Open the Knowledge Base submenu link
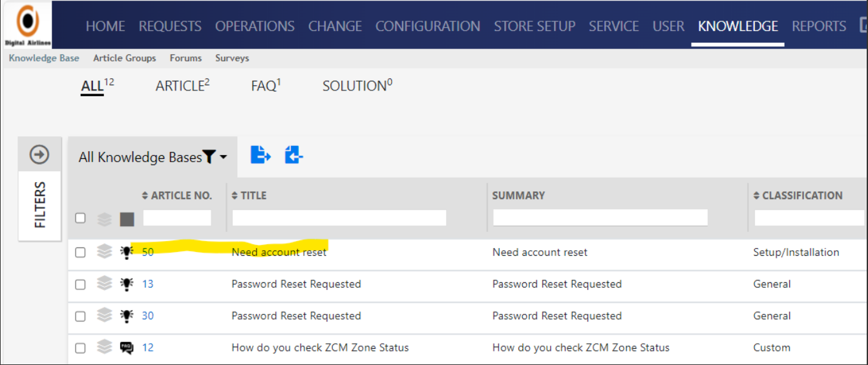The width and height of the screenshot is (868, 365). [44, 58]
